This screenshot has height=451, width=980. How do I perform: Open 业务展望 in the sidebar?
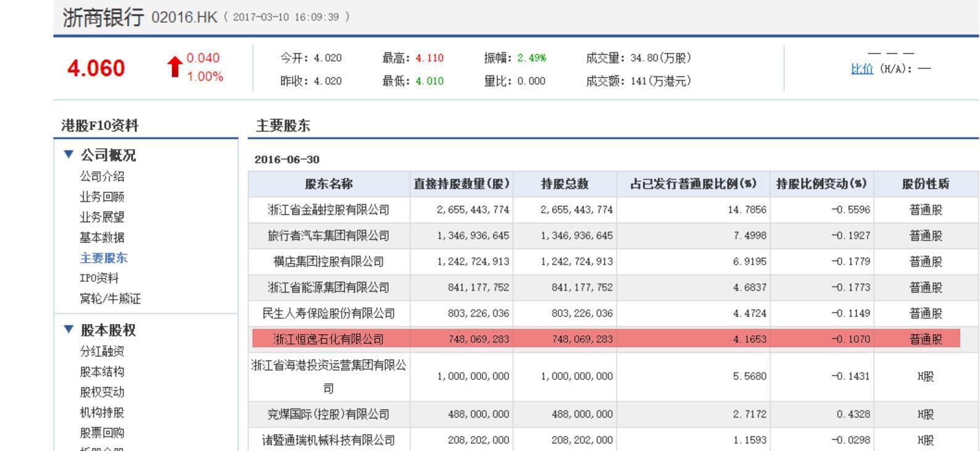click(x=102, y=217)
